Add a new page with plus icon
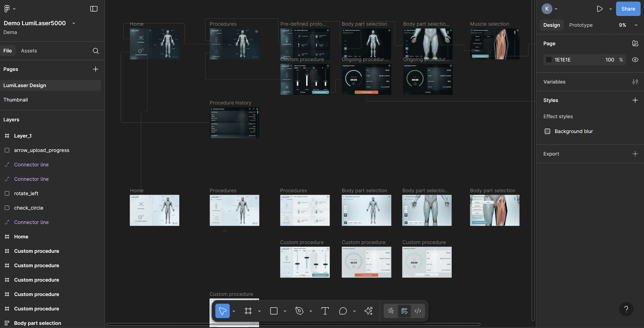This screenshot has width=644, height=328. click(96, 69)
